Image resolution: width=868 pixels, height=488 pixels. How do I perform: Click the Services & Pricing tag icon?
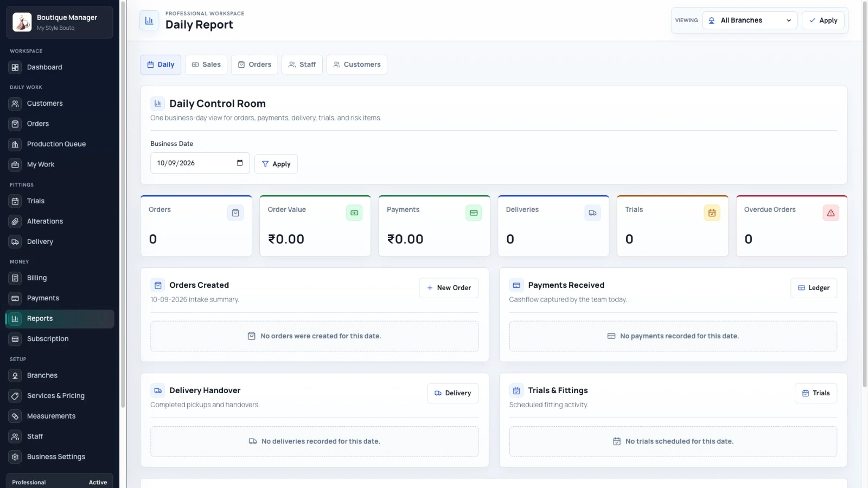click(15, 396)
